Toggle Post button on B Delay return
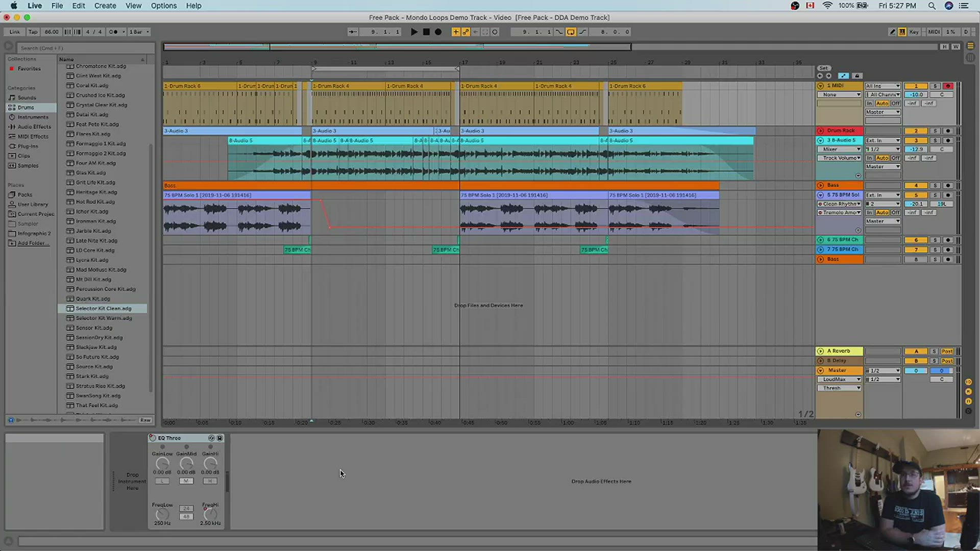The width and height of the screenshot is (980, 551). (947, 361)
